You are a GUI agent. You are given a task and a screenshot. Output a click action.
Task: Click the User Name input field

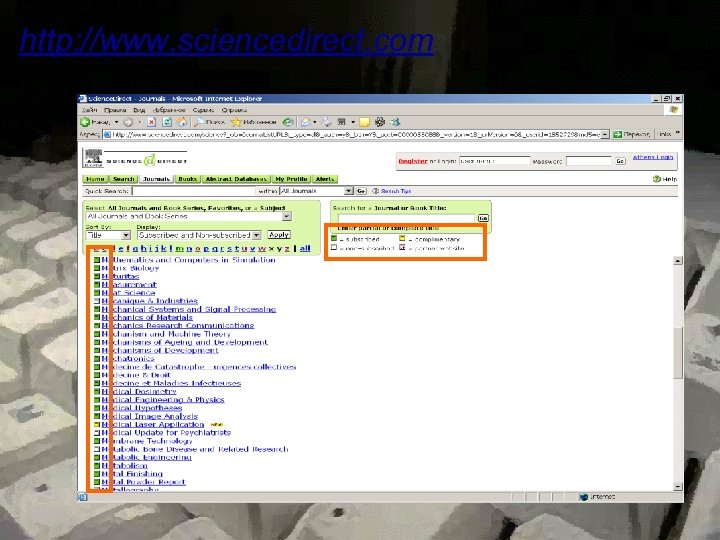coord(495,161)
